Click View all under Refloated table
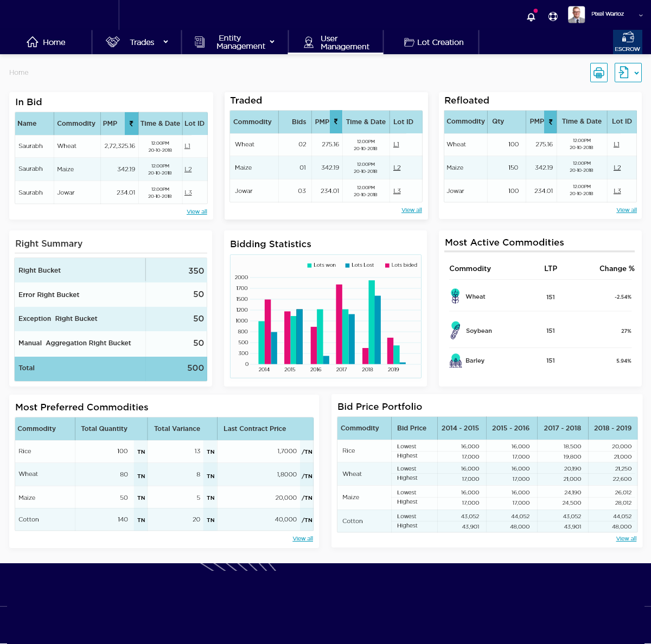Viewport: 651px width, 644px height. click(x=626, y=210)
